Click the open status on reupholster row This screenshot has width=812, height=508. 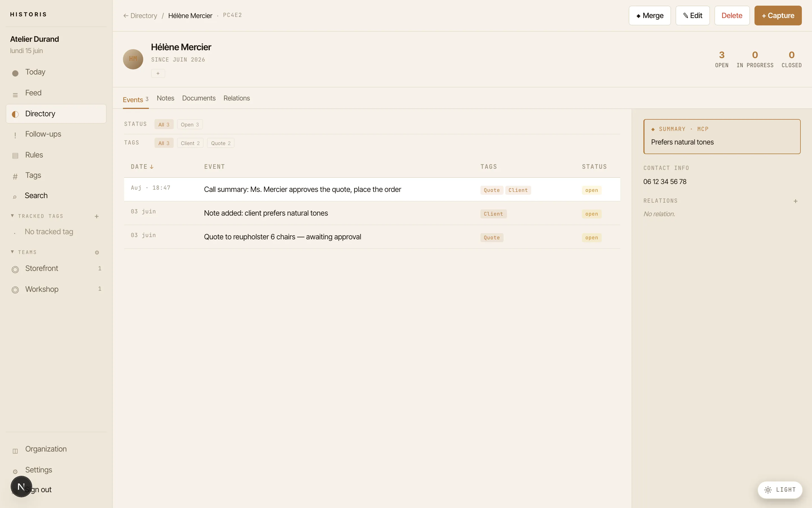592,238
